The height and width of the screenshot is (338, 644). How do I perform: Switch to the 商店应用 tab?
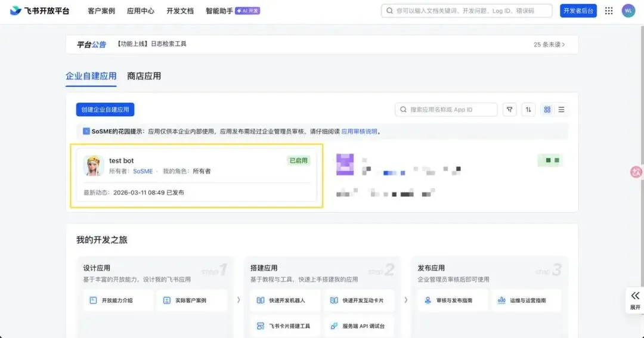(144, 76)
